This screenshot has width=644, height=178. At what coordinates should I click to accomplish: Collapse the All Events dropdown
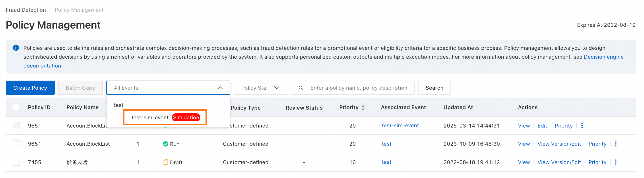220,88
